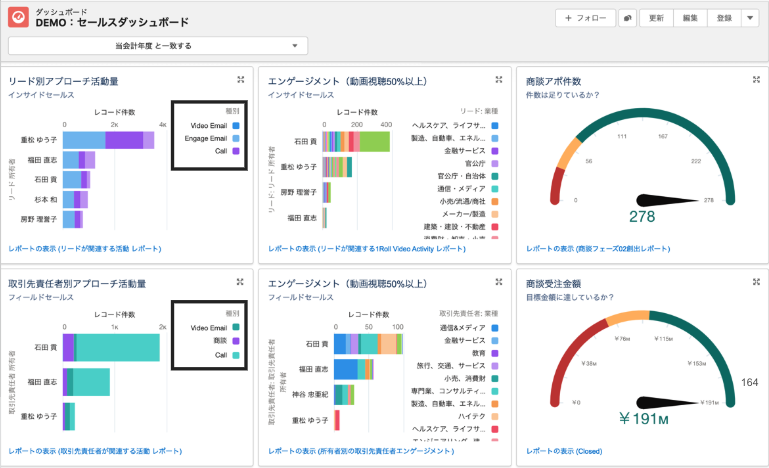
Task: Click the 目標金額に達しているか？ subtitle
Action: click(x=570, y=297)
